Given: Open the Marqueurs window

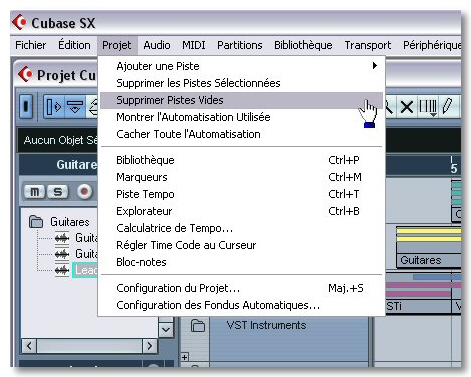Looking at the screenshot, I should [241, 177].
